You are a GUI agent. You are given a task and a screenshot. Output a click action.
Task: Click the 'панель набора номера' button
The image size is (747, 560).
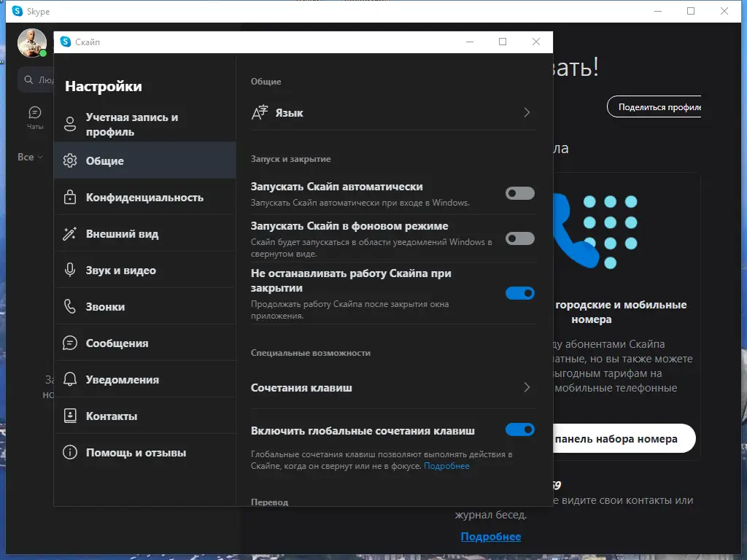point(624,438)
